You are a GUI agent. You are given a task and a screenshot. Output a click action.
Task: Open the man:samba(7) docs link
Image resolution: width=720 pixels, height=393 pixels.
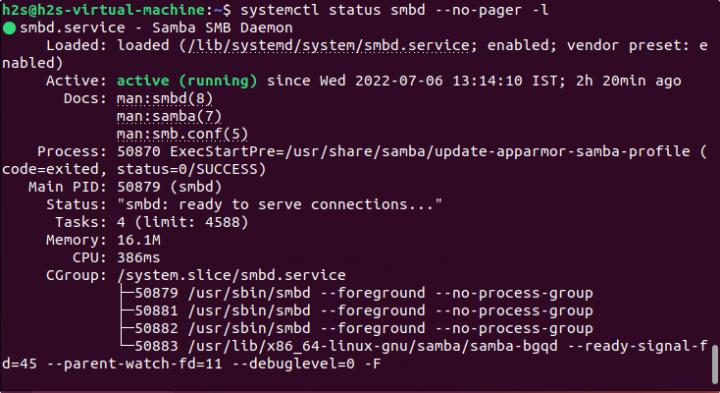pos(169,116)
